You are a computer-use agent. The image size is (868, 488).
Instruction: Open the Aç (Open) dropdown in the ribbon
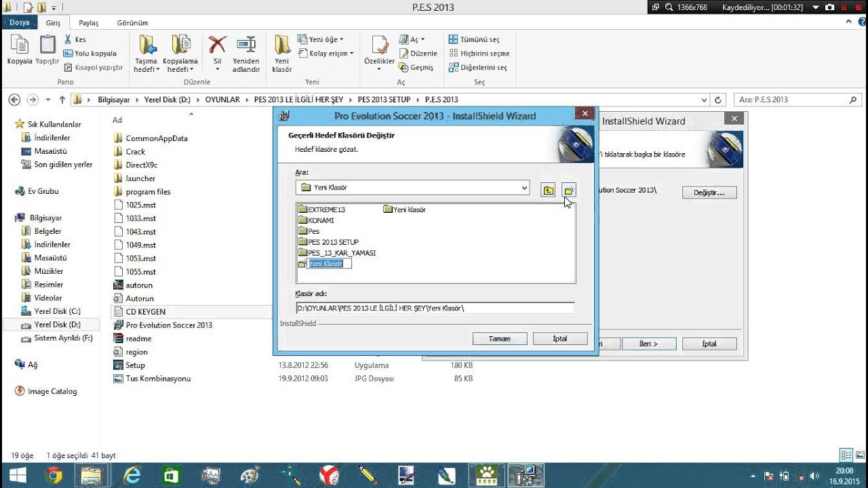click(x=412, y=39)
